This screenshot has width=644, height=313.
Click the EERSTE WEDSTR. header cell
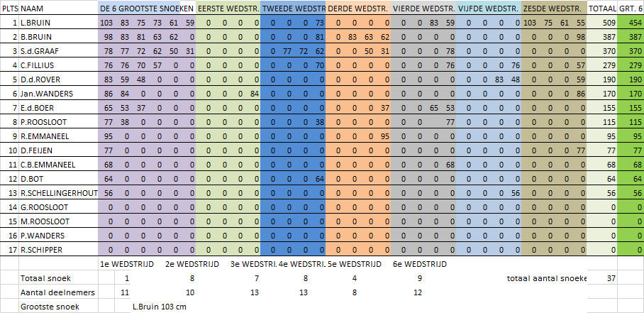pyautogui.click(x=228, y=9)
